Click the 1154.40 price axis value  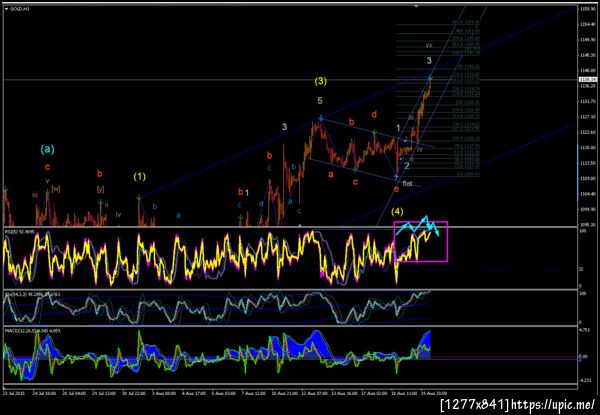point(588,24)
